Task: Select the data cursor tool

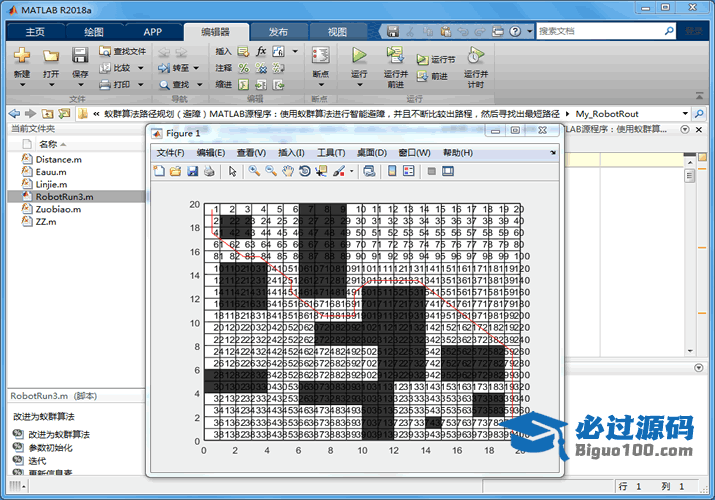Action: [321, 171]
